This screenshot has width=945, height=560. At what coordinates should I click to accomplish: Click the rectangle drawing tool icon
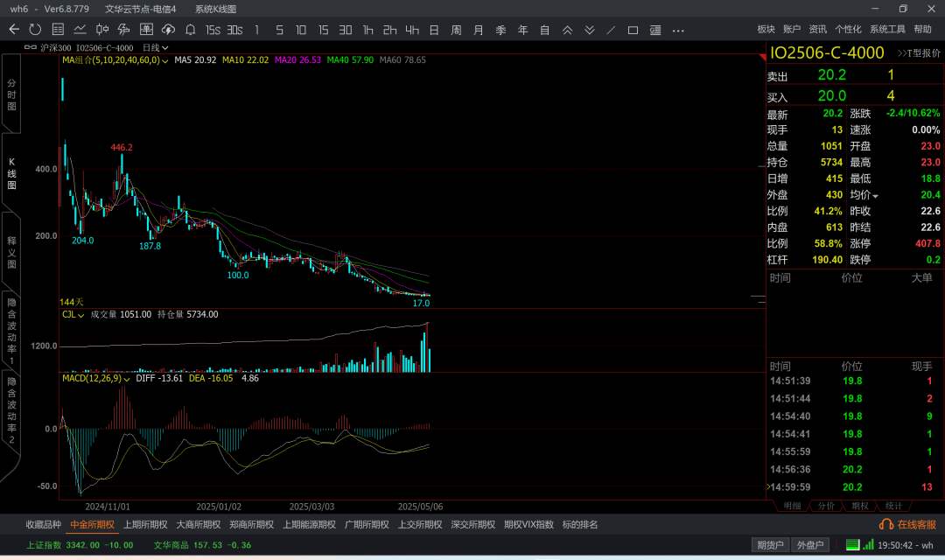pyautogui.click(x=633, y=30)
